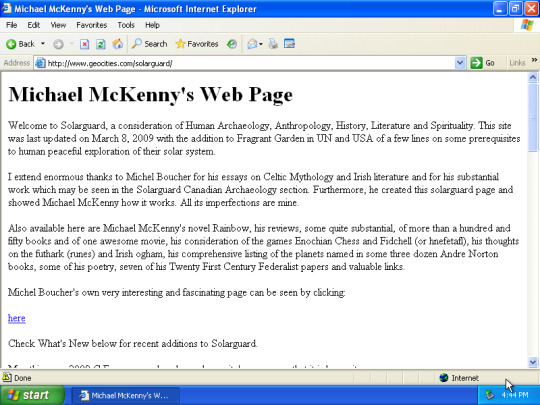Expand the Mail button dropdown arrow
This screenshot has height=405, width=540.
point(261,44)
